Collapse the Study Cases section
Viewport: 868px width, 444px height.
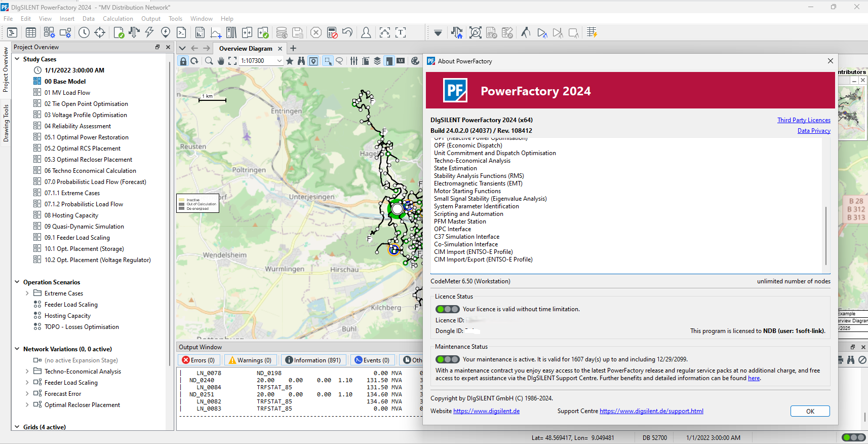click(x=17, y=59)
